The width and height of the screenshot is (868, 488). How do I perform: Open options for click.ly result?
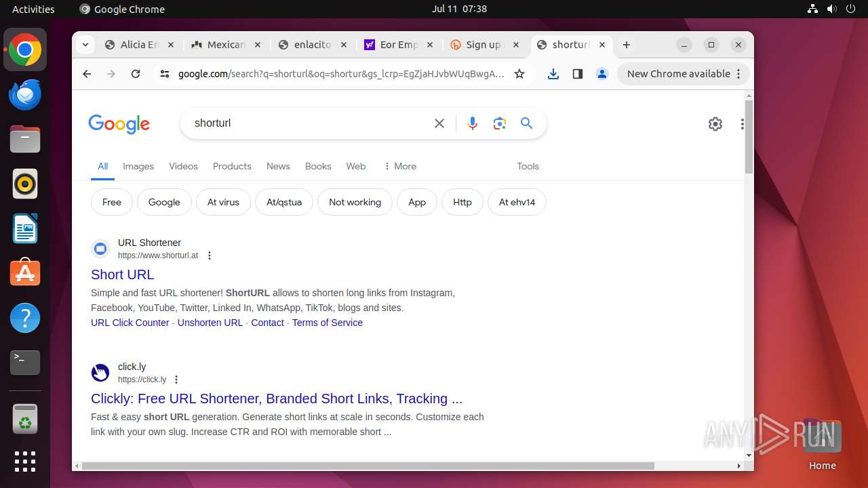(176, 380)
